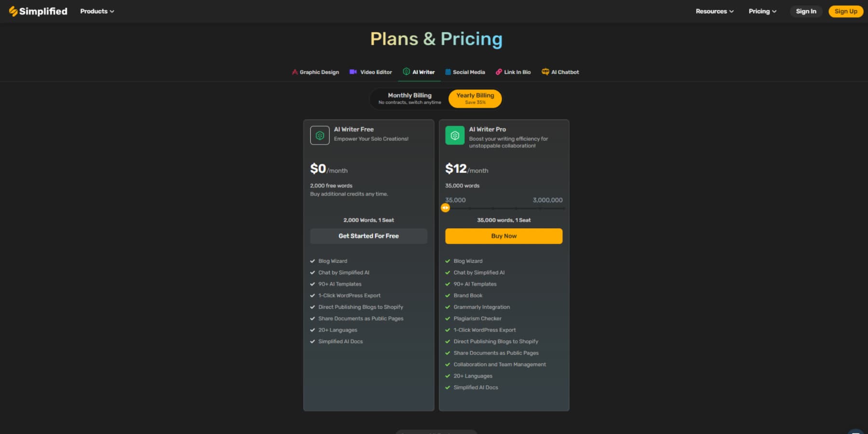Viewport: 868px width, 434px height.
Task: Adjust the word count slider handle
Action: click(446, 208)
